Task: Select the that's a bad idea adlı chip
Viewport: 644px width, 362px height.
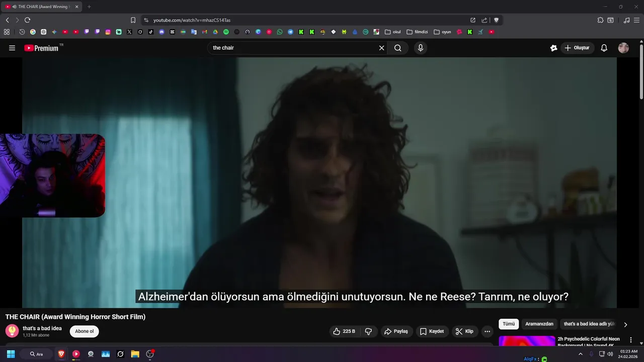Action: [x=589, y=324]
